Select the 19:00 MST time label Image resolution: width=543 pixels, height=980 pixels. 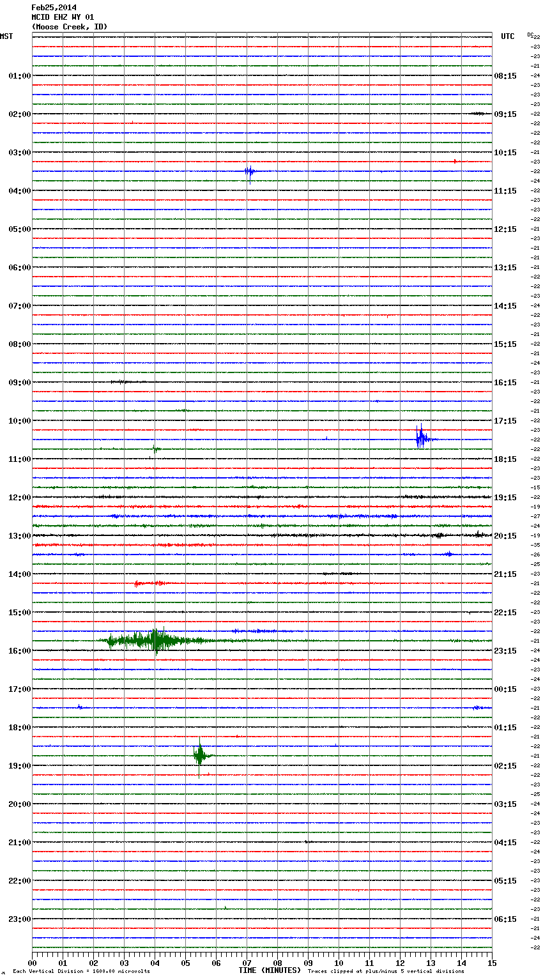19,766
